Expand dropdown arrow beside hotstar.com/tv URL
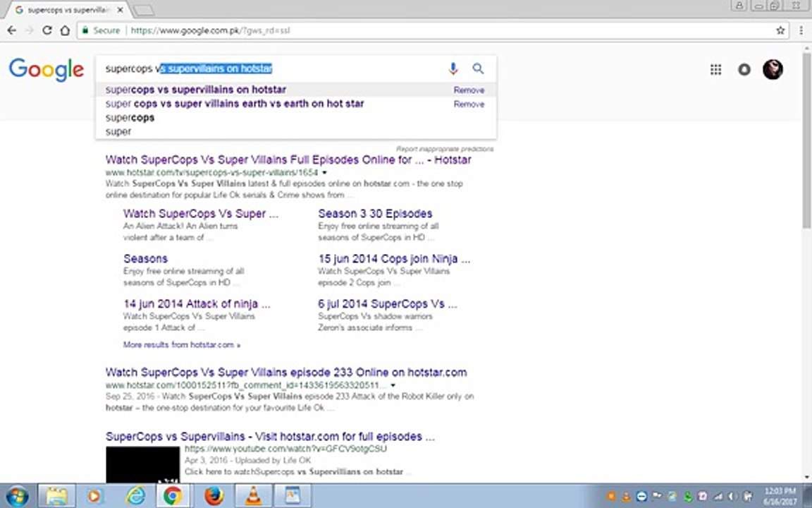812x508 pixels. click(x=325, y=173)
